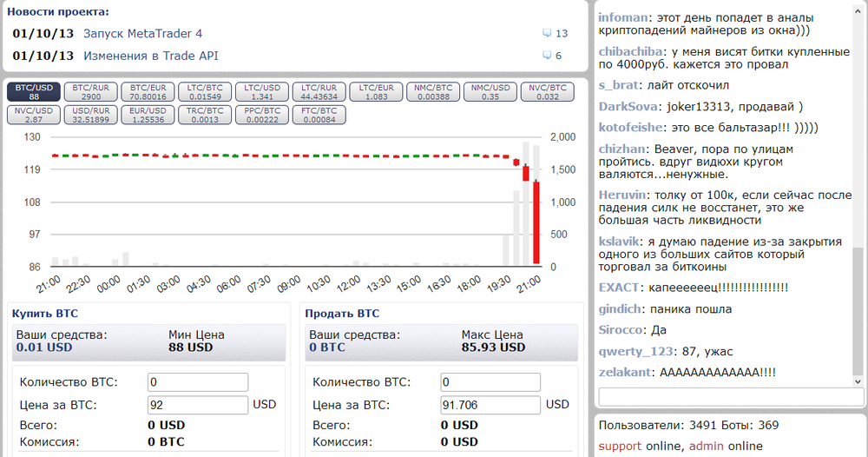Screen dimensions: 868x457
Task: Open comments icon for Trade API news
Action: tap(546, 56)
